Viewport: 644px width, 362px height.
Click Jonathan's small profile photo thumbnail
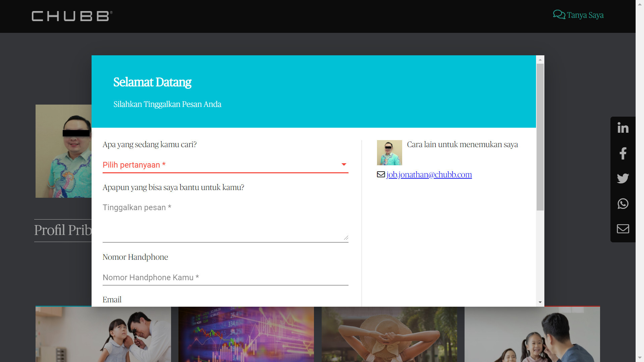point(389,153)
